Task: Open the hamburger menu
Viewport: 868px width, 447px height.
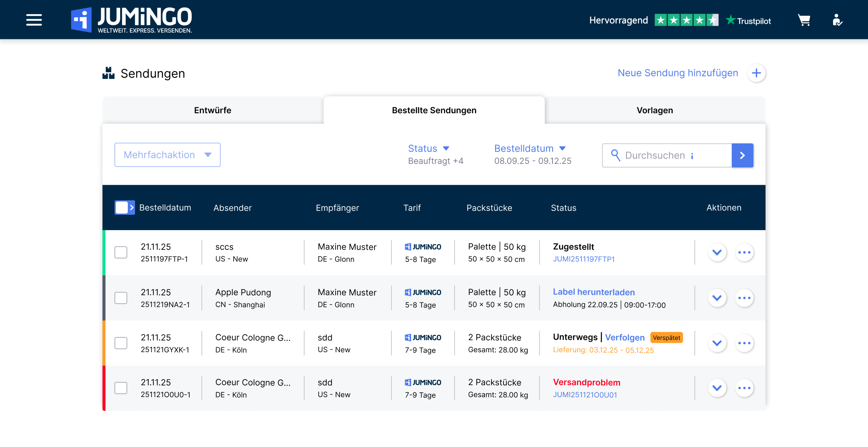Action: tap(34, 20)
